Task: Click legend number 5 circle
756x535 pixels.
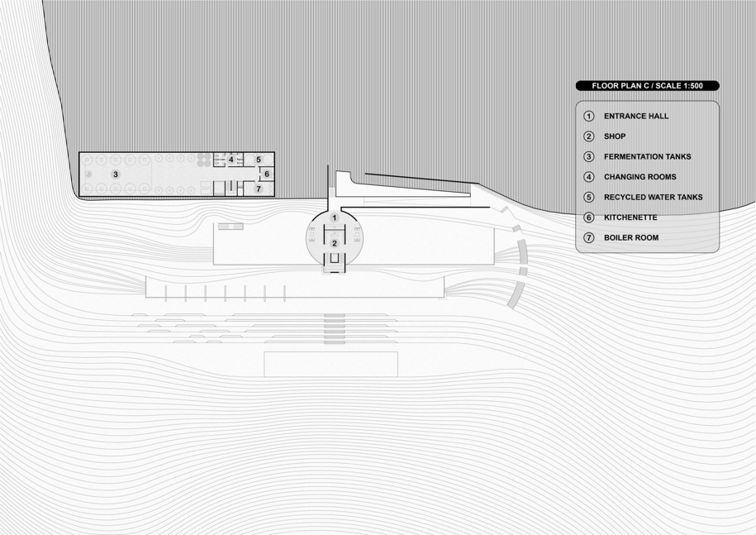Action: (589, 198)
